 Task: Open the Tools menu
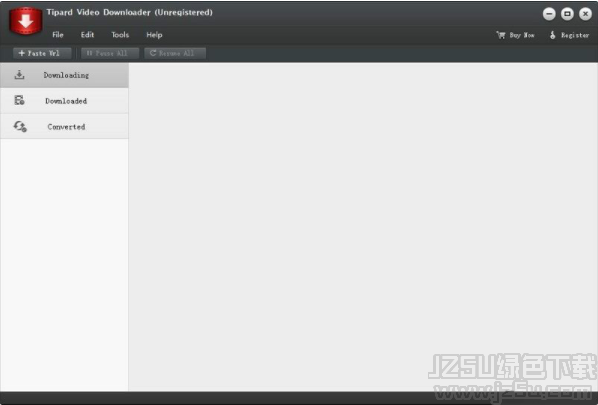point(120,35)
